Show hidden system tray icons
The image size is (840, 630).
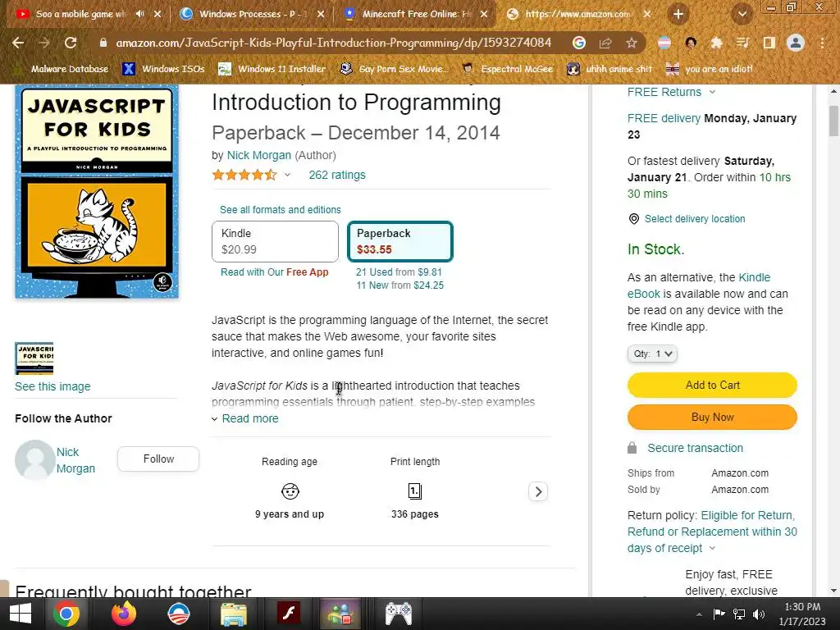pyautogui.click(x=699, y=614)
